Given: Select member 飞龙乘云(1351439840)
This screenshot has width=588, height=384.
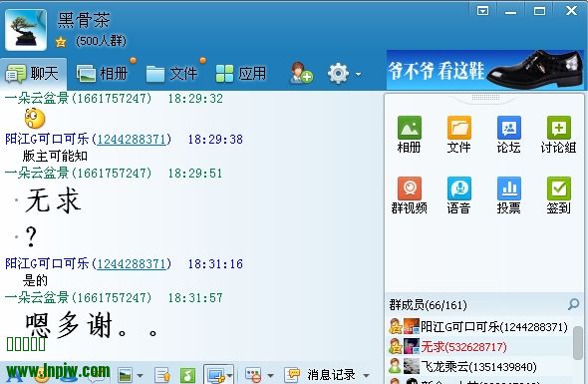Looking at the screenshot, I should click(x=478, y=366).
